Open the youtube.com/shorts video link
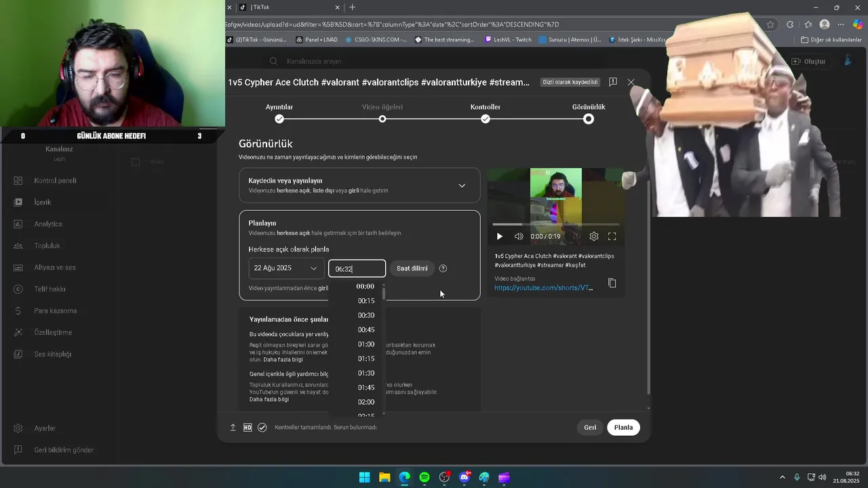 coord(543,288)
